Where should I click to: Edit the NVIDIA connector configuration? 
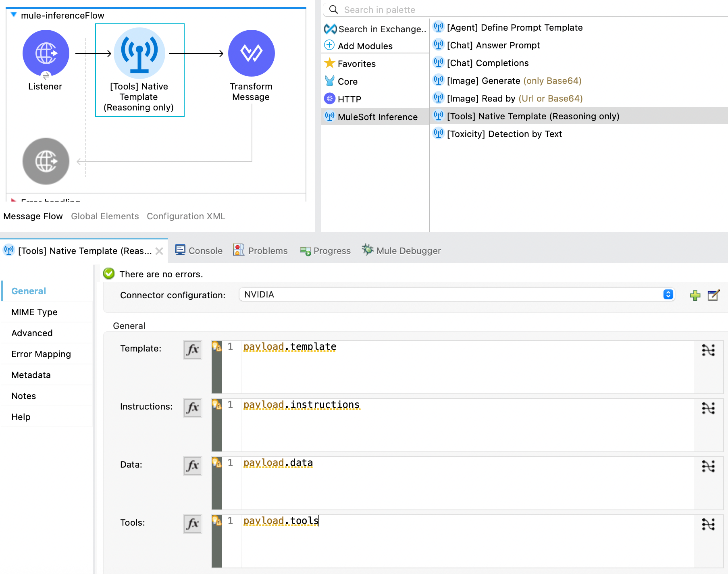click(x=713, y=295)
